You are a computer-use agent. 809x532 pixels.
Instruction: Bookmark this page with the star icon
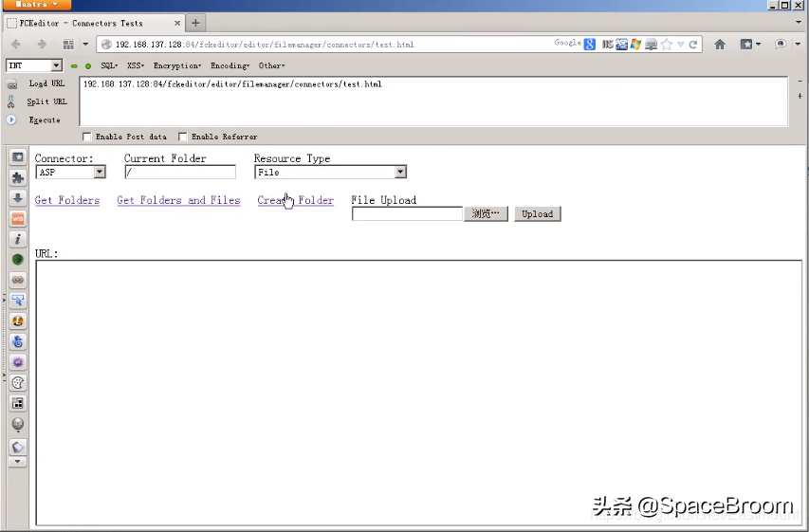tap(667, 45)
